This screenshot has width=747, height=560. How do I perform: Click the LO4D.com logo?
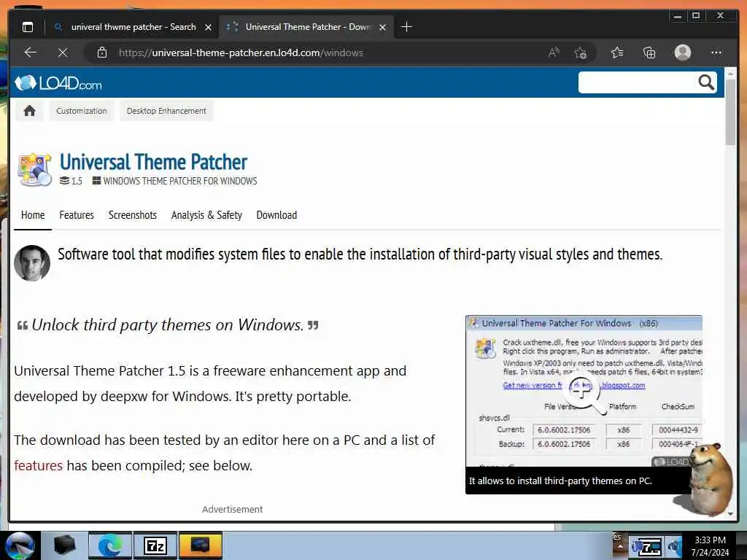(58, 83)
